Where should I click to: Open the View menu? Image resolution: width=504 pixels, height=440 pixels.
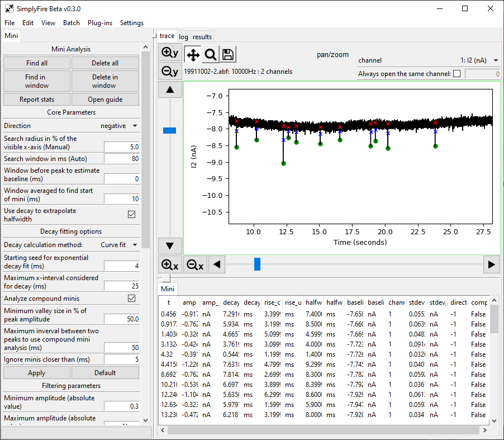(48, 23)
